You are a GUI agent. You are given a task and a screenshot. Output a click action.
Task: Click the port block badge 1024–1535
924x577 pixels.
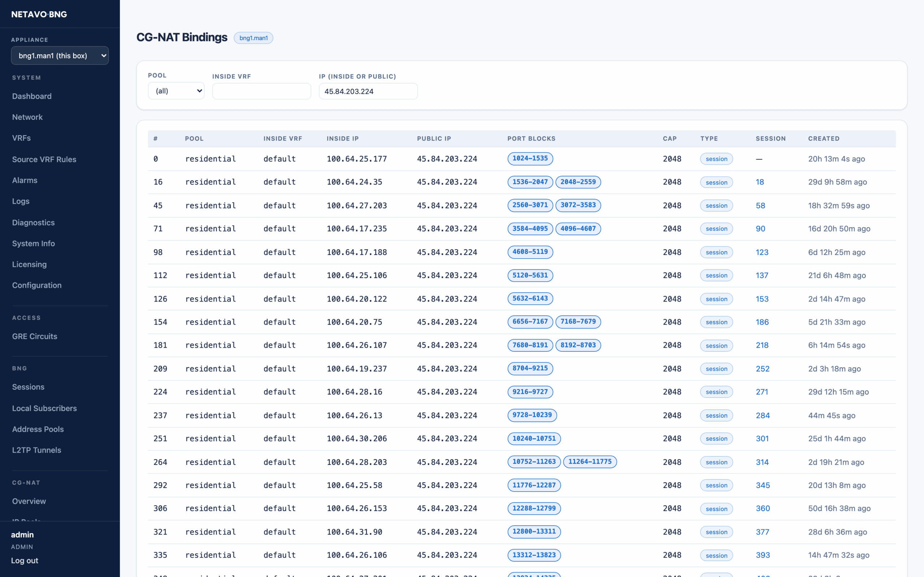[530, 158]
